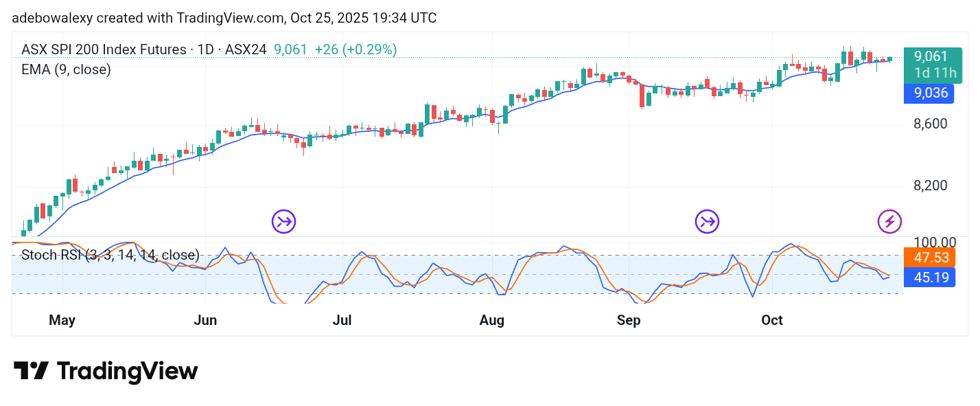Click the Sep label on the time axis
Viewport: 980px width, 406px height.
[x=629, y=320]
